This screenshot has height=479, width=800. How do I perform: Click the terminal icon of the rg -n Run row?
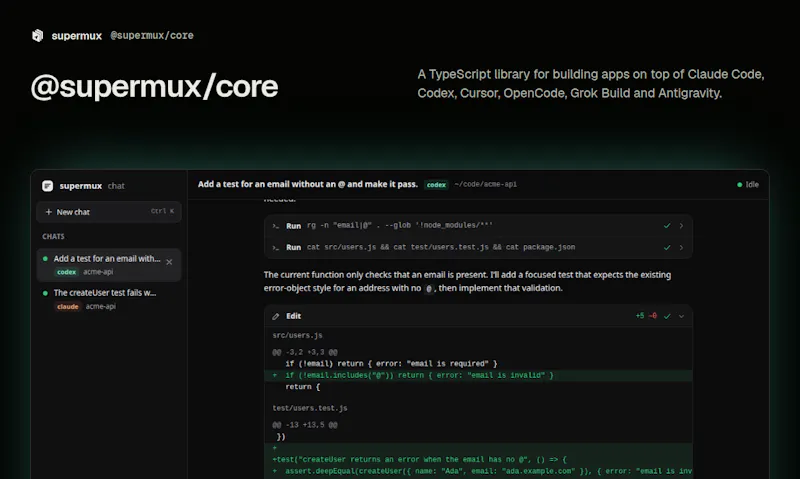pyautogui.click(x=276, y=225)
